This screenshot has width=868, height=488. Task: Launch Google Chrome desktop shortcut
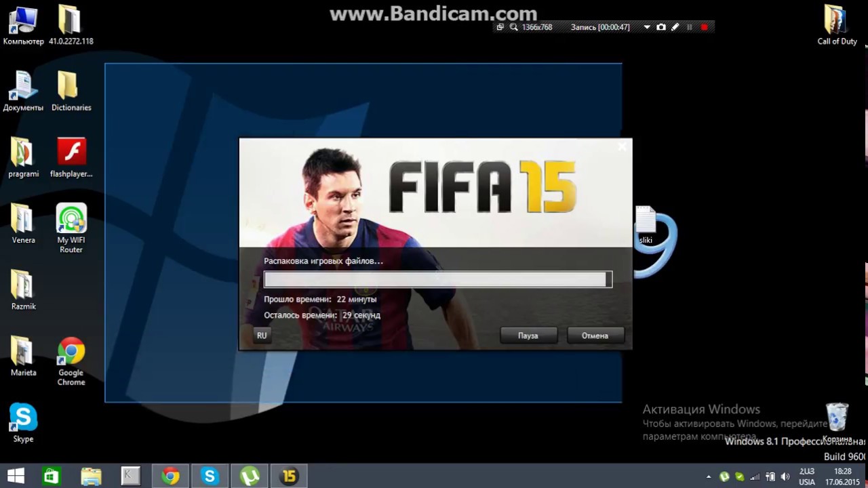click(71, 361)
